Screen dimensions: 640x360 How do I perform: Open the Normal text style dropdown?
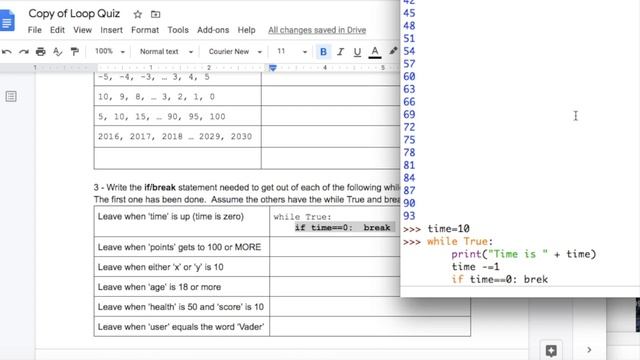pos(166,51)
